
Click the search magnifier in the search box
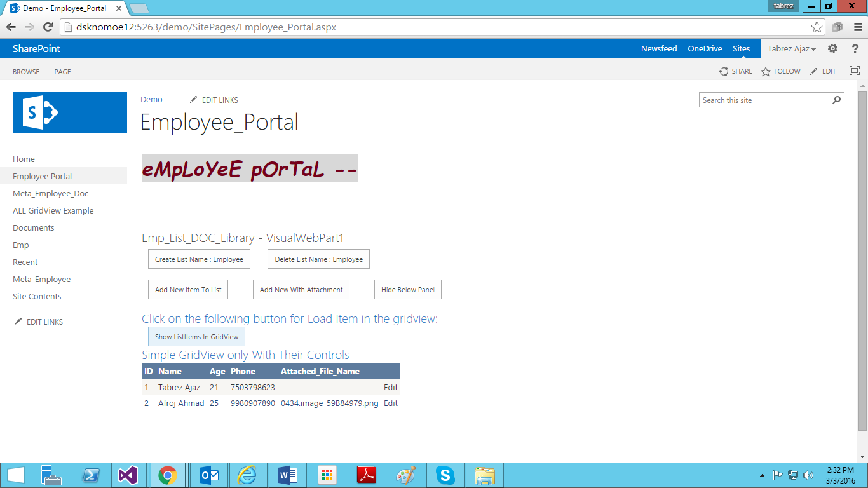point(837,100)
